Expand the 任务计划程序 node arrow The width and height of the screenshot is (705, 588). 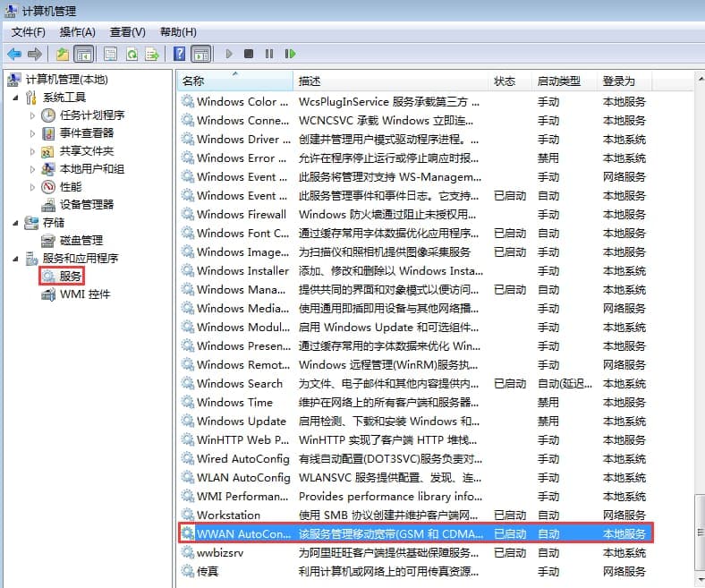pyautogui.click(x=32, y=115)
